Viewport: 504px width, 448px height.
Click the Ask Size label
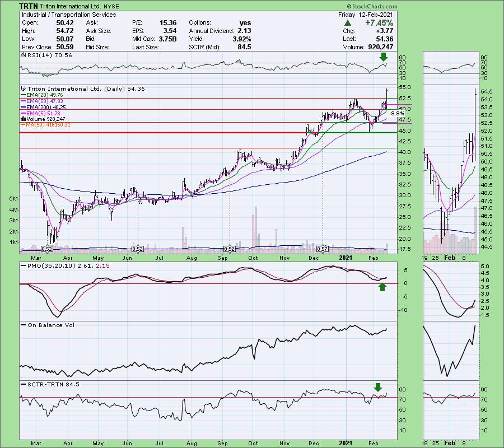coord(99,31)
